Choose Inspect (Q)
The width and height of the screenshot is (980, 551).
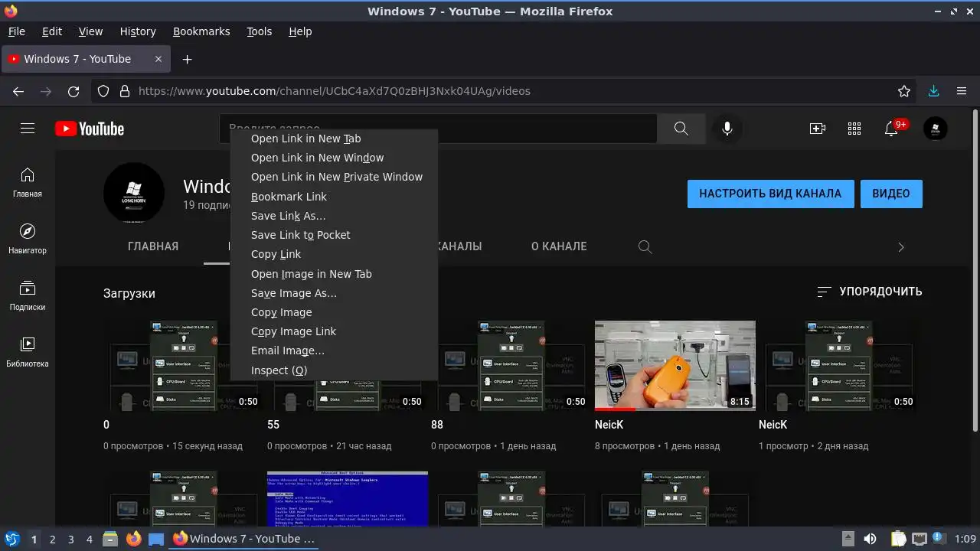pyautogui.click(x=334, y=370)
